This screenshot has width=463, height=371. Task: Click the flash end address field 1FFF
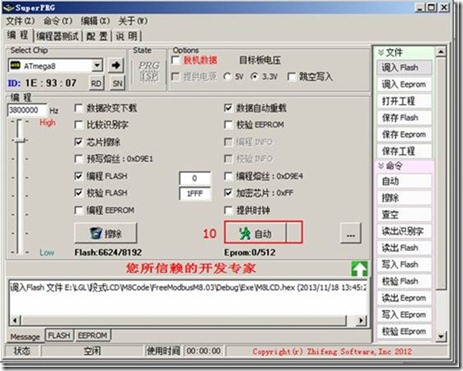pyautogui.click(x=195, y=193)
